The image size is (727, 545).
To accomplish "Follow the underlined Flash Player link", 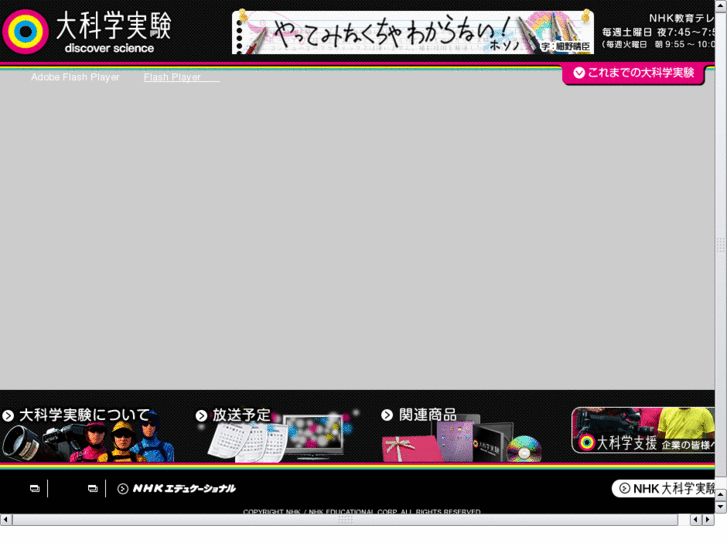I will point(181,77).
